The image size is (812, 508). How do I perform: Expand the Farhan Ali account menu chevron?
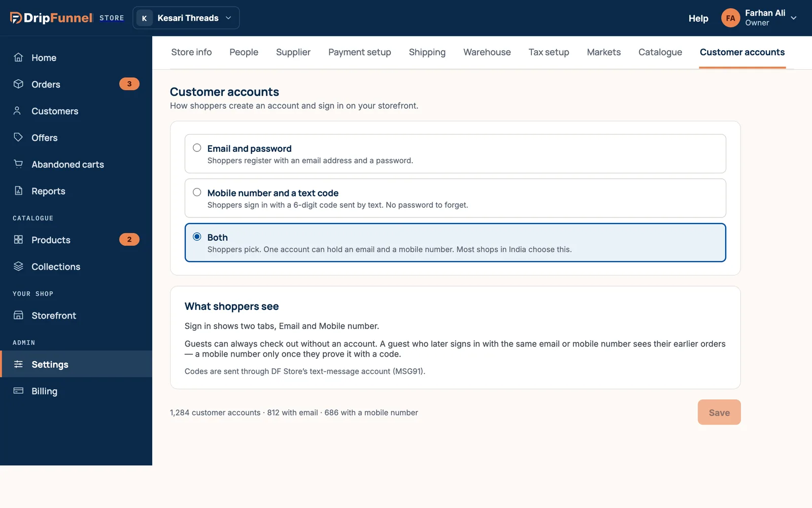click(794, 18)
